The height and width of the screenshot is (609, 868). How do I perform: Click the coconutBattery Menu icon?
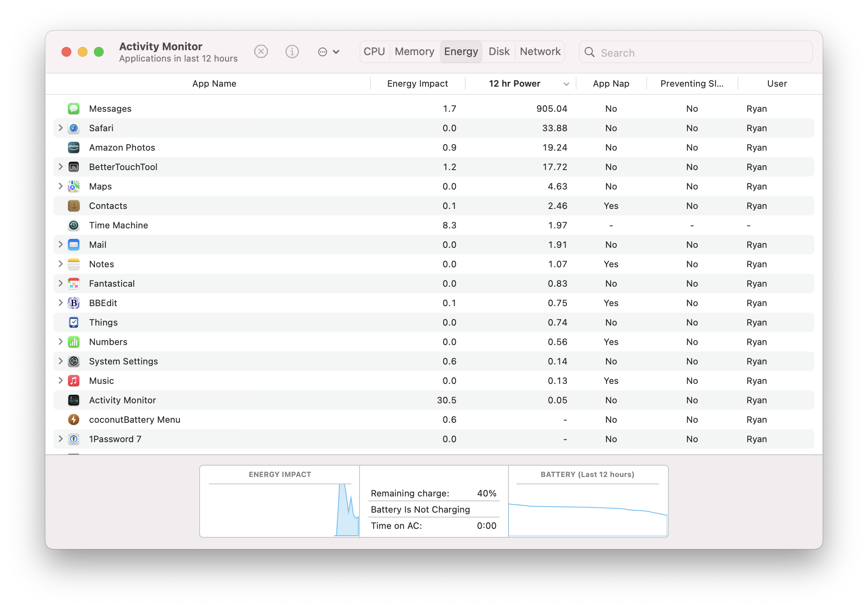[74, 419]
